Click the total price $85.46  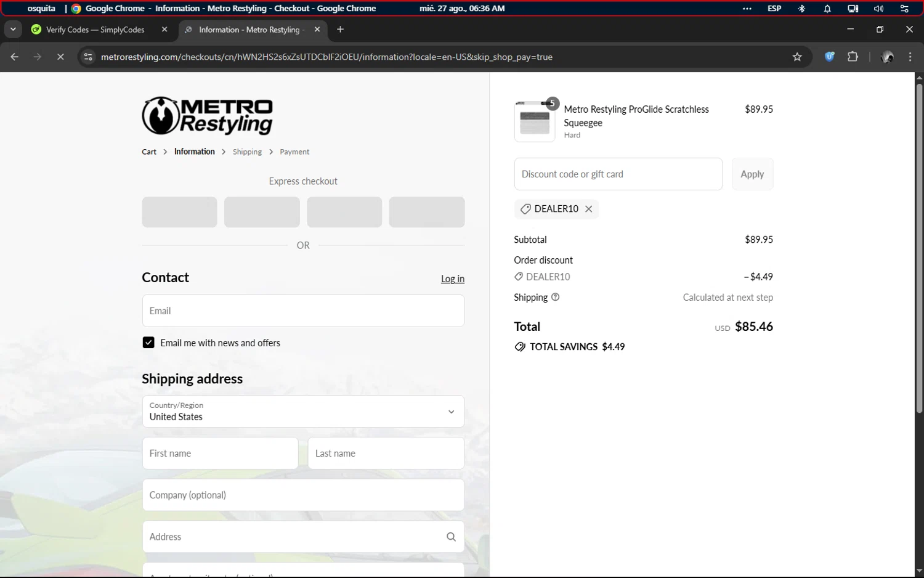pos(754,327)
